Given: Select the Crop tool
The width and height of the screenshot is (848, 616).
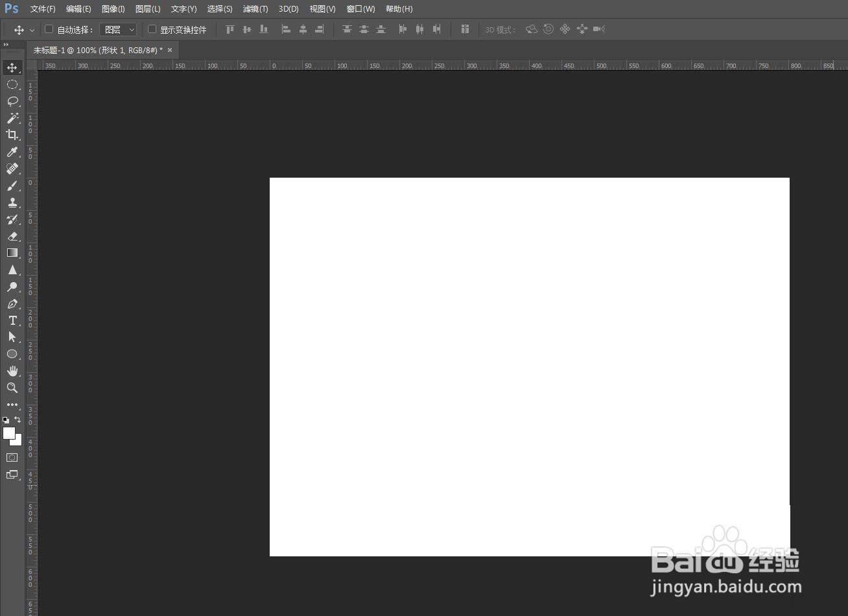Looking at the screenshot, I should tap(12, 135).
